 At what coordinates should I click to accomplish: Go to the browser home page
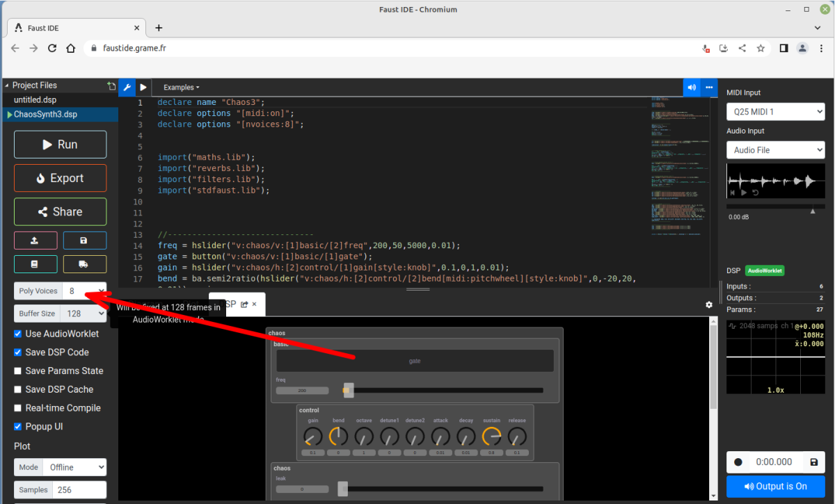pos(70,49)
